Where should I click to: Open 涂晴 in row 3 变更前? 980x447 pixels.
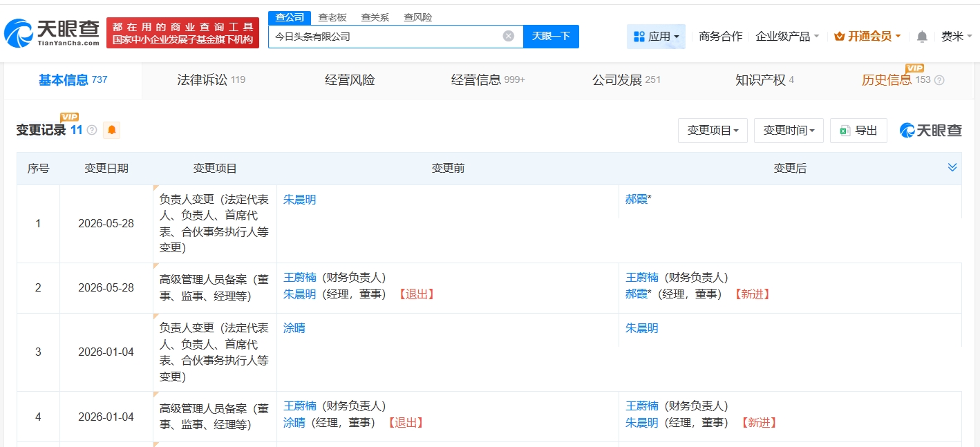click(x=294, y=328)
